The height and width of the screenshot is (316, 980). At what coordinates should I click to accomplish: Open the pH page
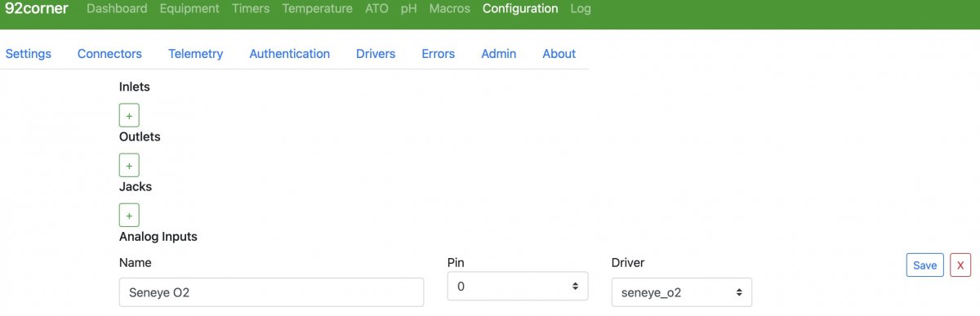409,9
